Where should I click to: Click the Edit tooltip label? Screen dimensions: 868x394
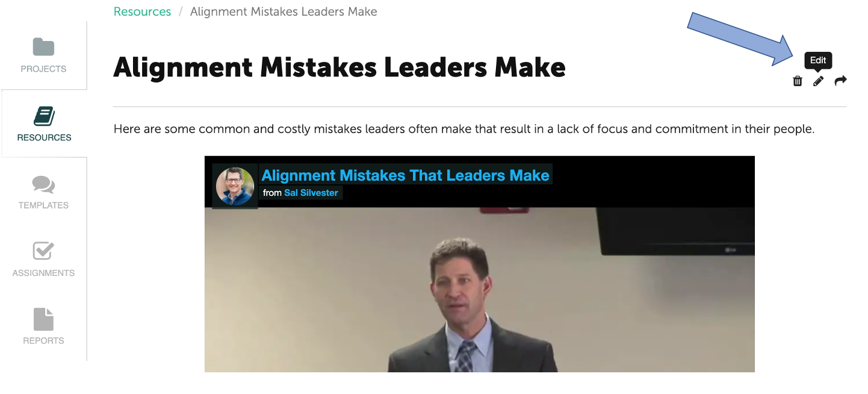click(818, 60)
